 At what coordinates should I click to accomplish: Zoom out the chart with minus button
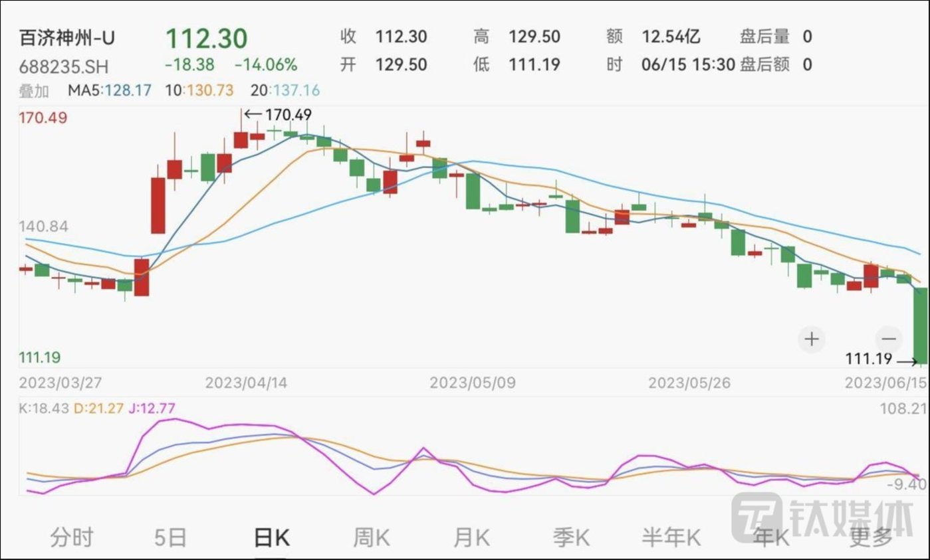coord(889,339)
